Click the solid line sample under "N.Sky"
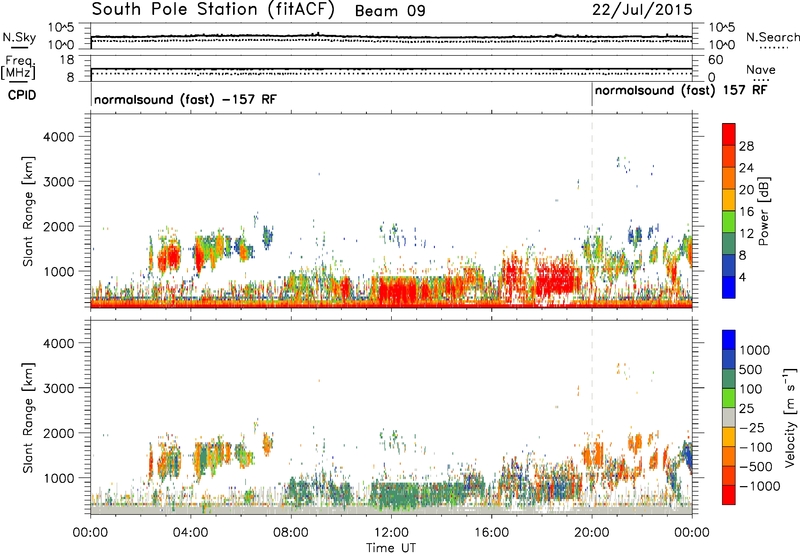The width and height of the screenshot is (800, 554). pos(19,47)
